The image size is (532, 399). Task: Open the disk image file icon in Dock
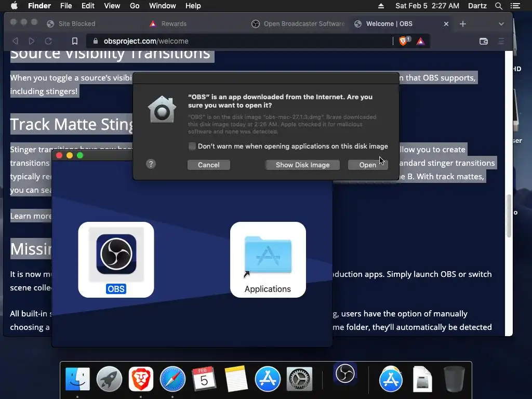(x=422, y=379)
